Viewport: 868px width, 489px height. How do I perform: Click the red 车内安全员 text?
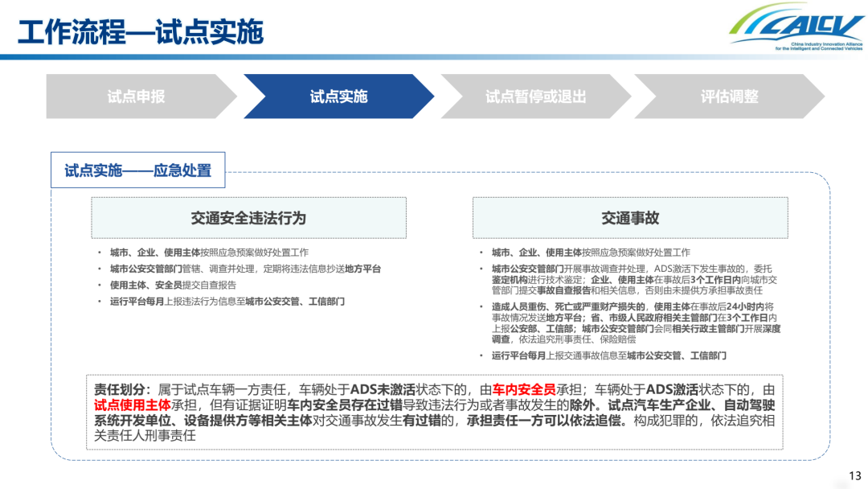pos(524,390)
